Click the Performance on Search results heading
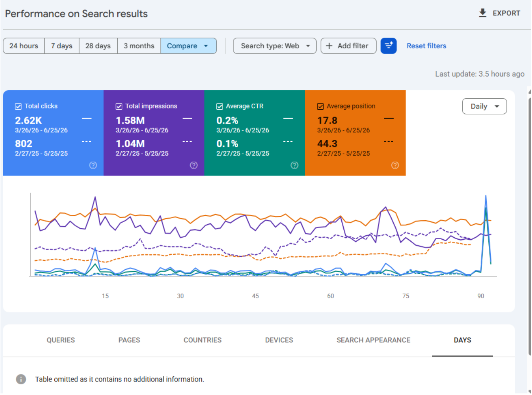Screen dimensions: 532x395 coord(77,14)
